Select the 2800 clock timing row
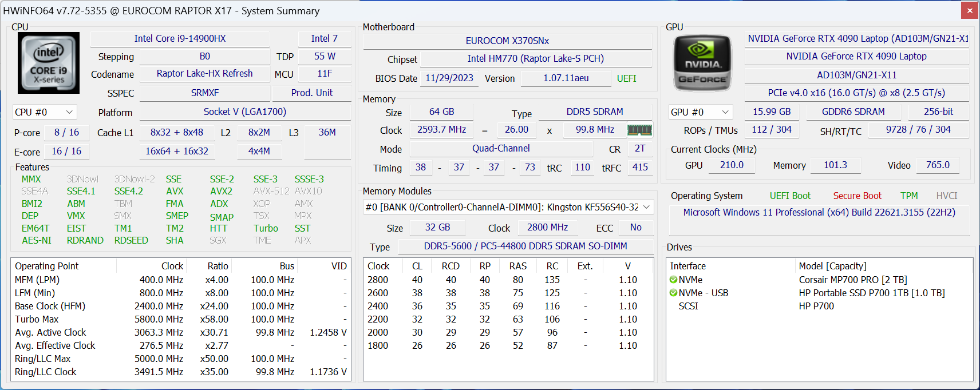 coord(508,280)
